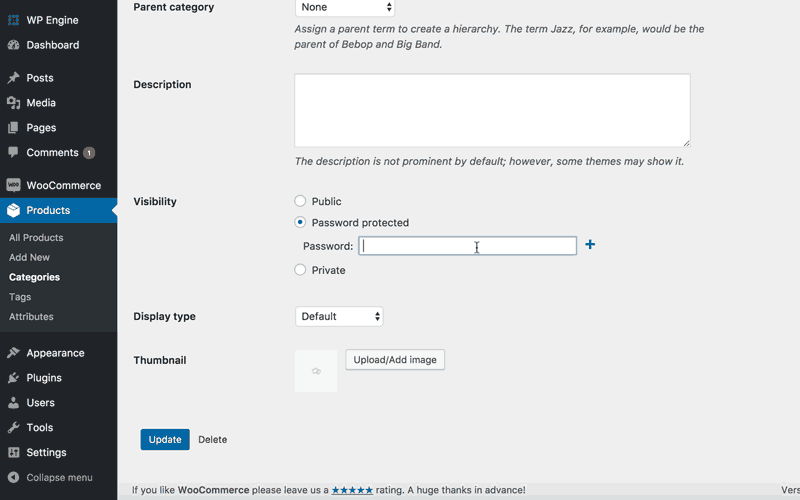Click the pending comments count badge
Image resolution: width=800 pixels, height=500 pixels.
(x=89, y=153)
